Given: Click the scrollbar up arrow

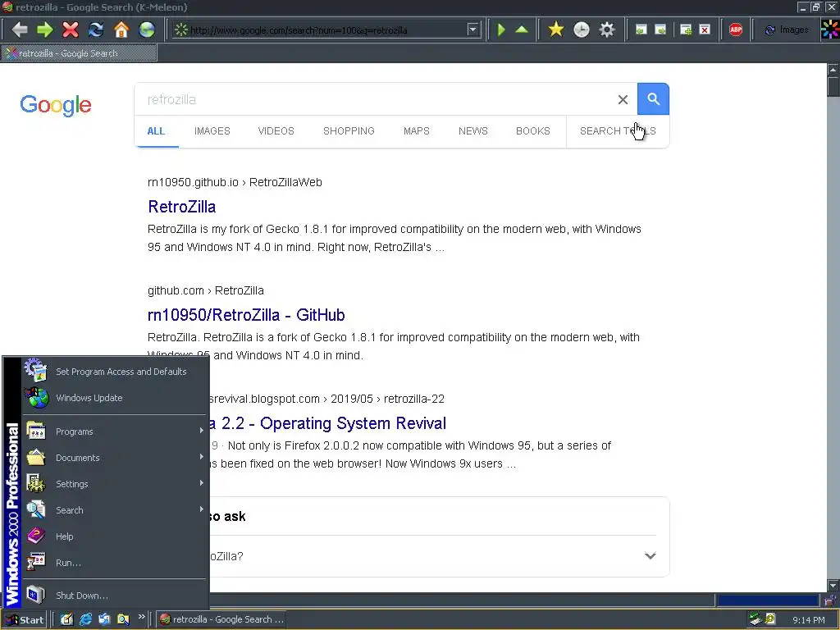Looking at the screenshot, I should pos(833,70).
